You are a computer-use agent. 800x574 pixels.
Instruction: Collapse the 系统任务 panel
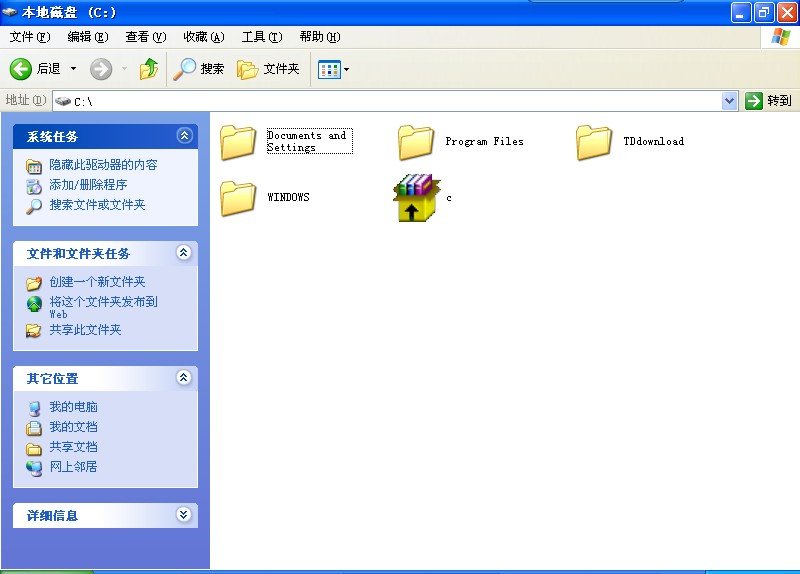[183, 136]
